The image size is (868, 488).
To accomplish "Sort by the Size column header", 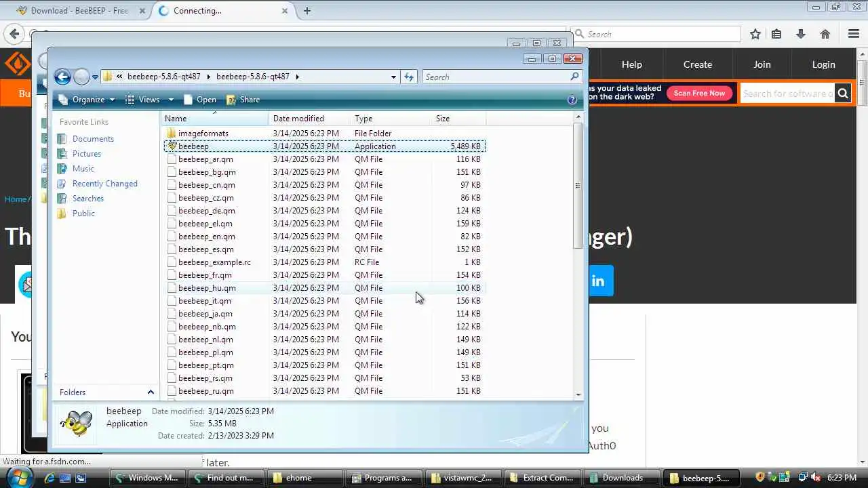I will click(459, 119).
